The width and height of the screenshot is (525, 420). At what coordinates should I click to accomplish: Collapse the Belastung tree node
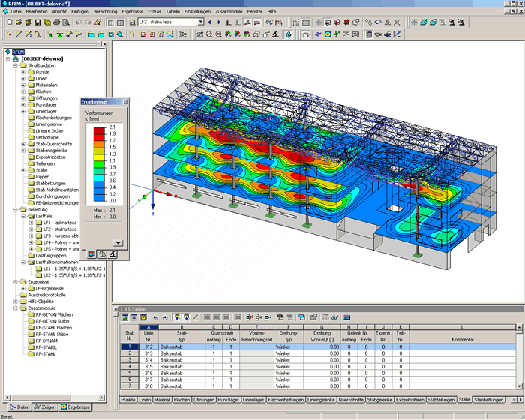[x=16, y=210]
